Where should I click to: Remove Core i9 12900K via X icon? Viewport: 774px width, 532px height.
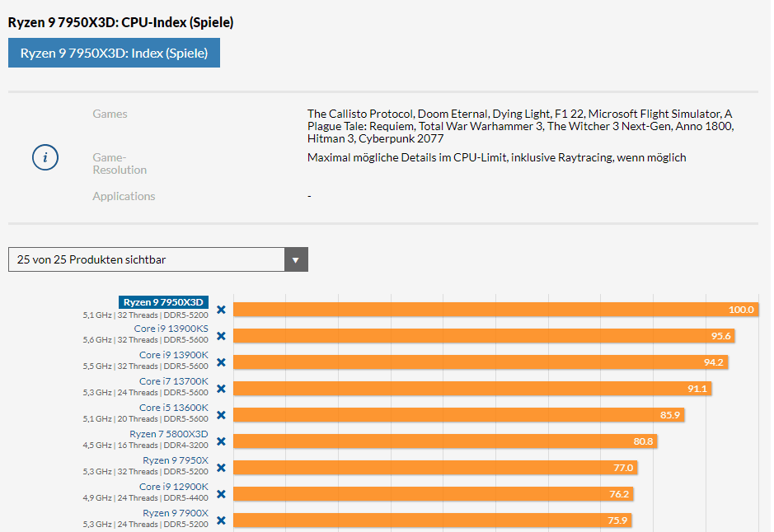click(221, 494)
